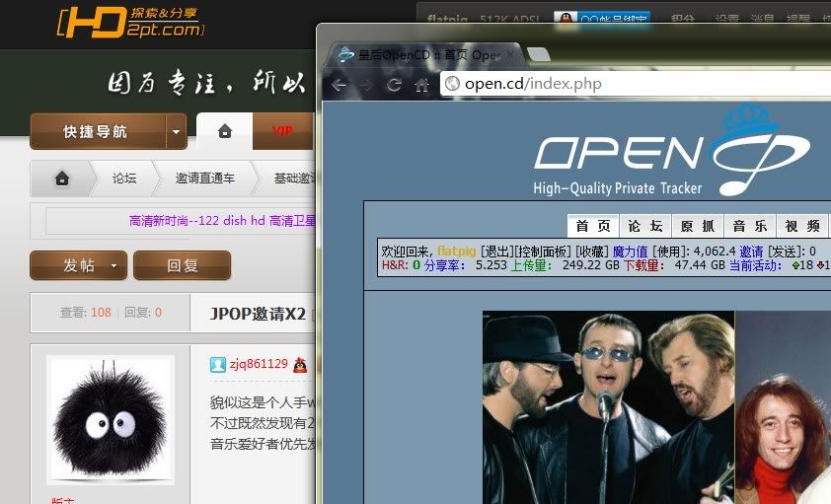The height and width of the screenshot is (504, 831).
Task: Click the flatpig username link on OpenCD
Action: 456,252
